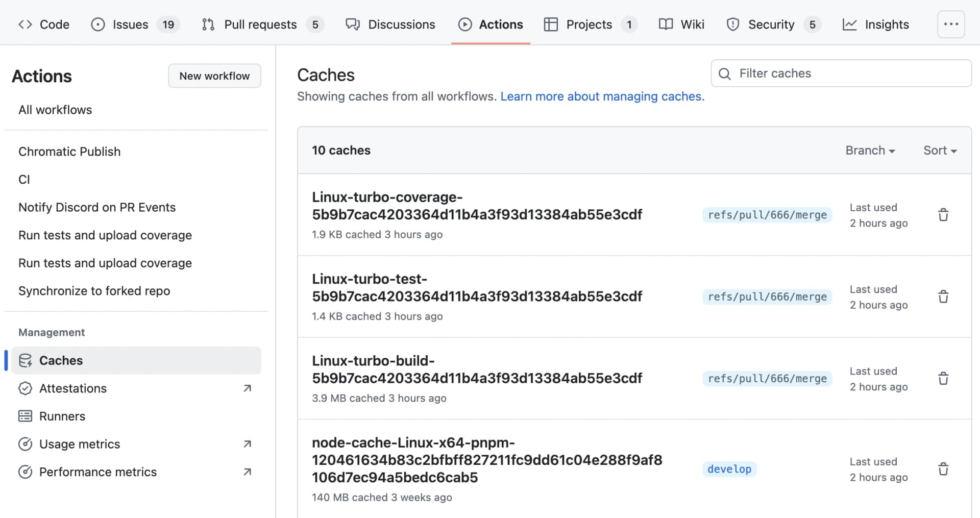
Task: Open the managing caches documentation link
Action: pos(602,96)
